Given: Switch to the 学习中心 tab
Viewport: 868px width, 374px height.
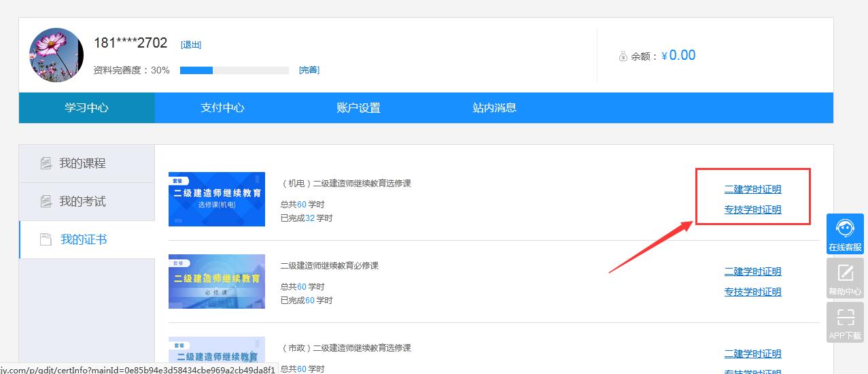Looking at the screenshot, I should click(x=86, y=107).
